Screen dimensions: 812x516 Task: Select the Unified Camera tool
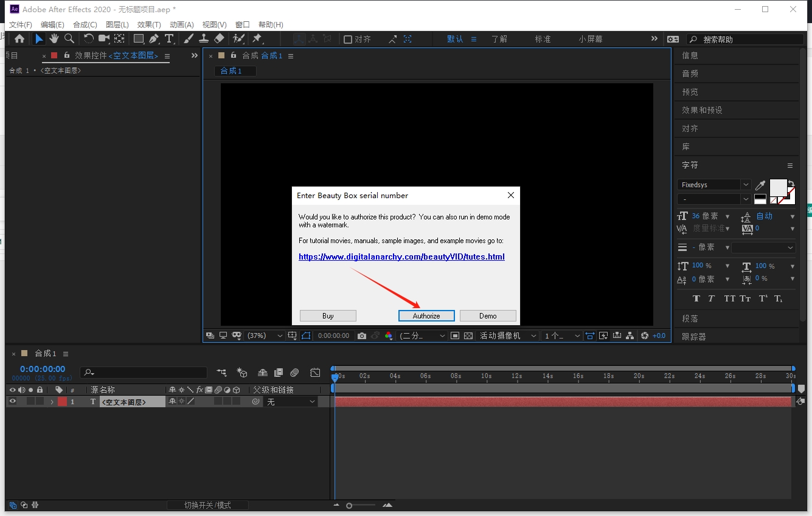pos(104,39)
